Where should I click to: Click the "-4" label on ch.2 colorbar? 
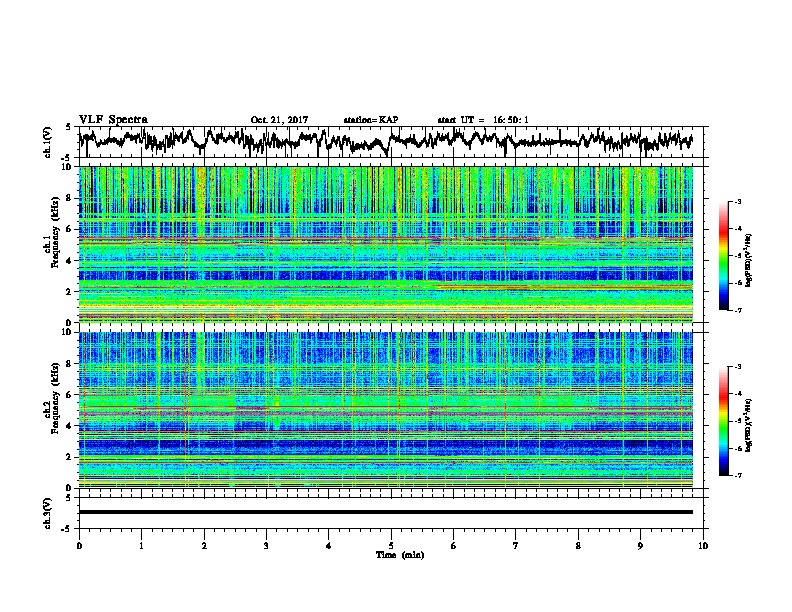[738, 394]
